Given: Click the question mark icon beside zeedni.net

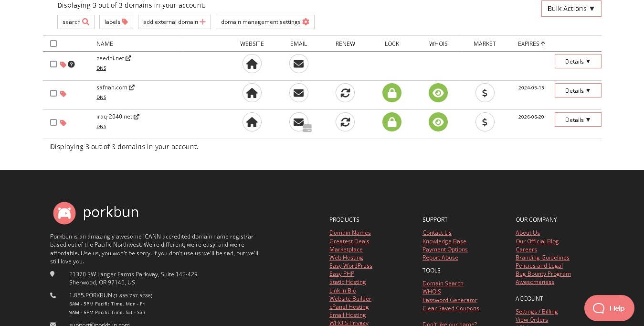Looking at the screenshot, I should 71,64.
